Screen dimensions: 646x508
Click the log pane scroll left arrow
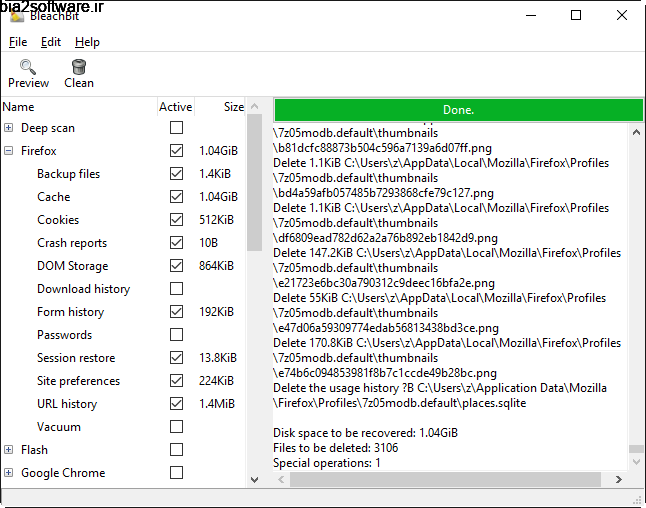(x=281, y=479)
